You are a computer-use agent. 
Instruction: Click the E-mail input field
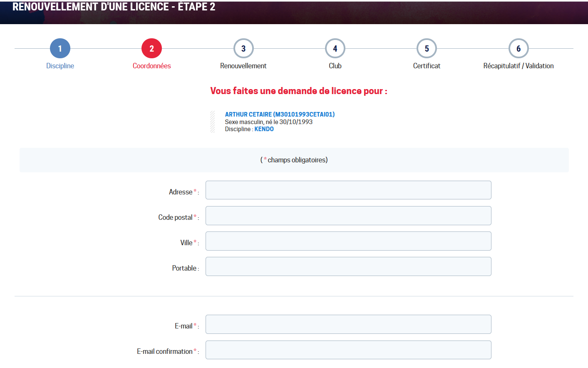click(x=348, y=324)
